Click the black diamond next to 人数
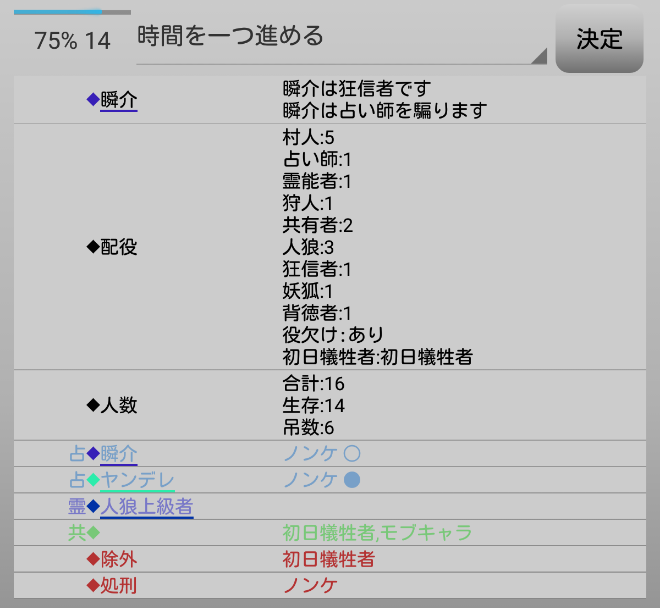Screen dimensions: 660x608 pyautogui.click(x=93, y=405)
